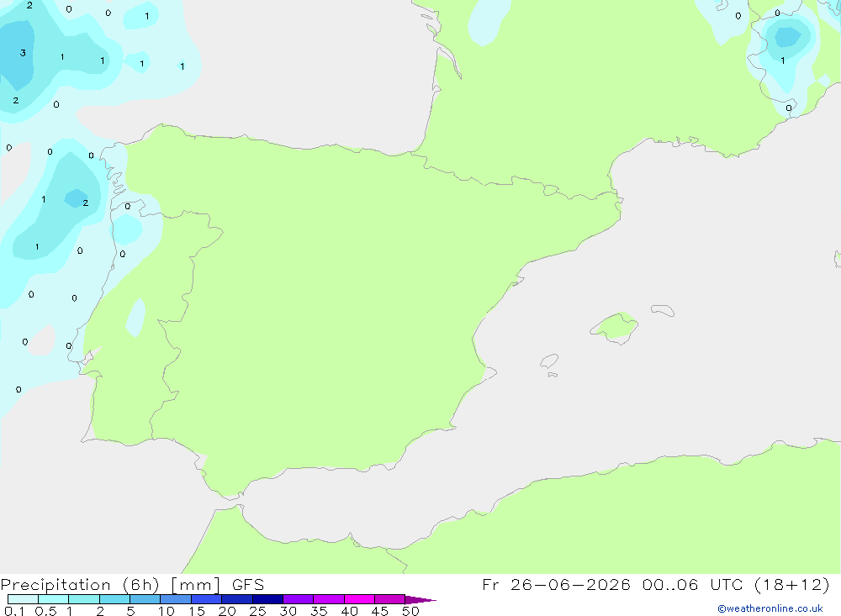Select the 35–40 mm legend color swatch
The image size is (841, 616).
tap(329, 599)
